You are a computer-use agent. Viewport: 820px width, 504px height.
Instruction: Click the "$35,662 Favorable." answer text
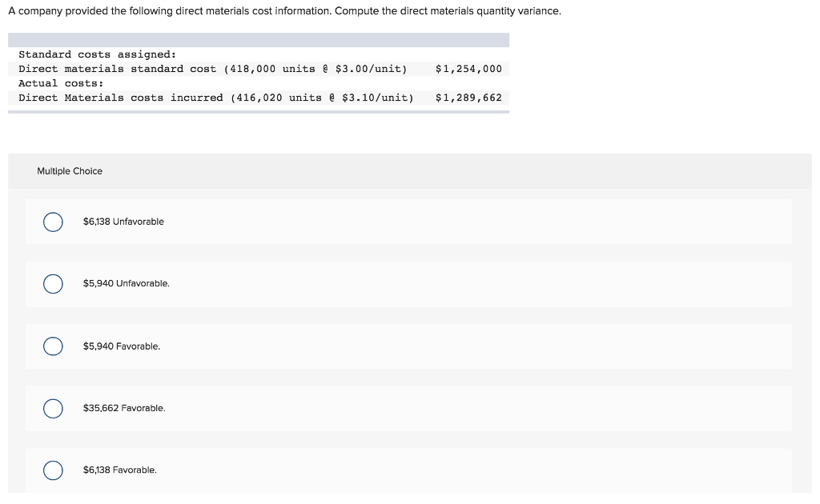[124, 408]
